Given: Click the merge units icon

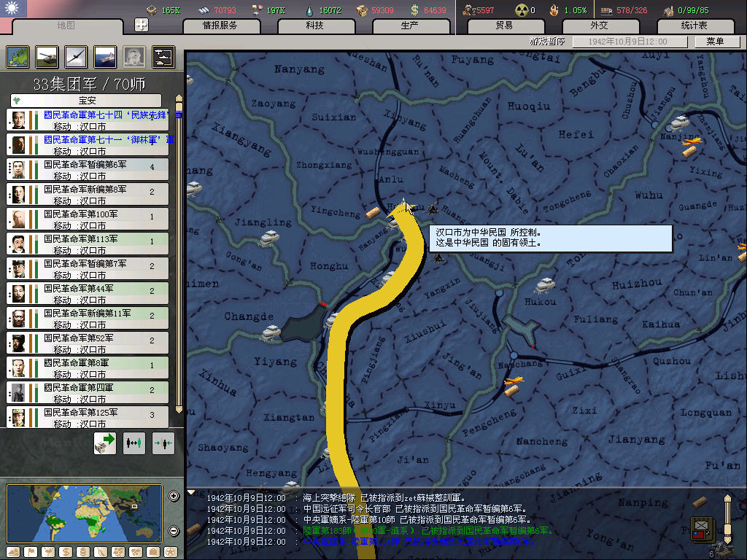Looking at the screenshot, I should 163,442.
